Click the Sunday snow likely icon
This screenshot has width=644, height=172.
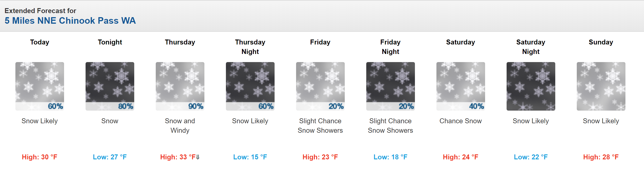click(601, 86)
